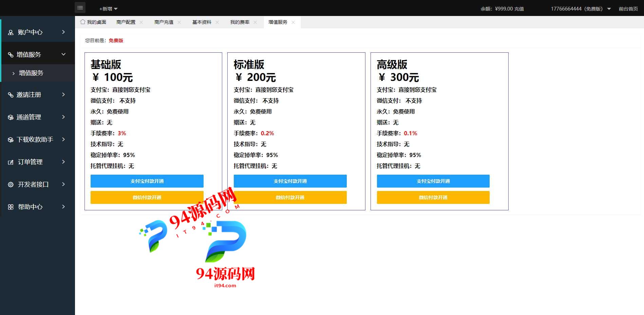This screenshot has width=644, height=315.
Task: Click the ¥ 300元 price text
Action: (399, 77)
